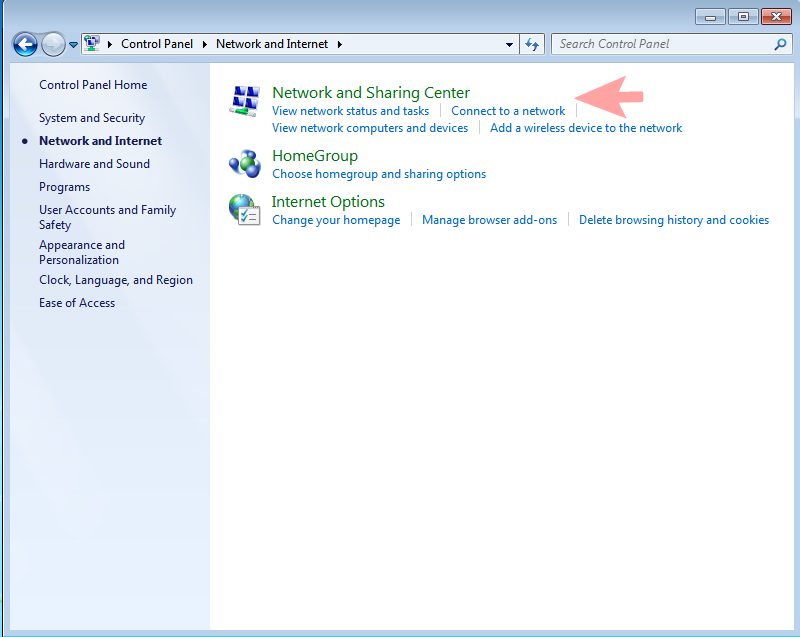The width and height of the screenshot is (800, 637).
Task: Click the Control Panel icon in the address bar
Action: click(x=91, y=44)
